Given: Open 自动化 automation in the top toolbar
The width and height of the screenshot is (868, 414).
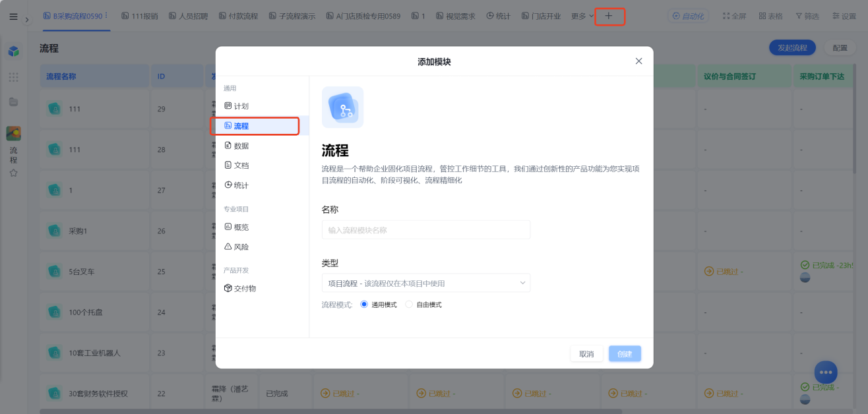Looking at the screenshot, I should coord(688,16).
